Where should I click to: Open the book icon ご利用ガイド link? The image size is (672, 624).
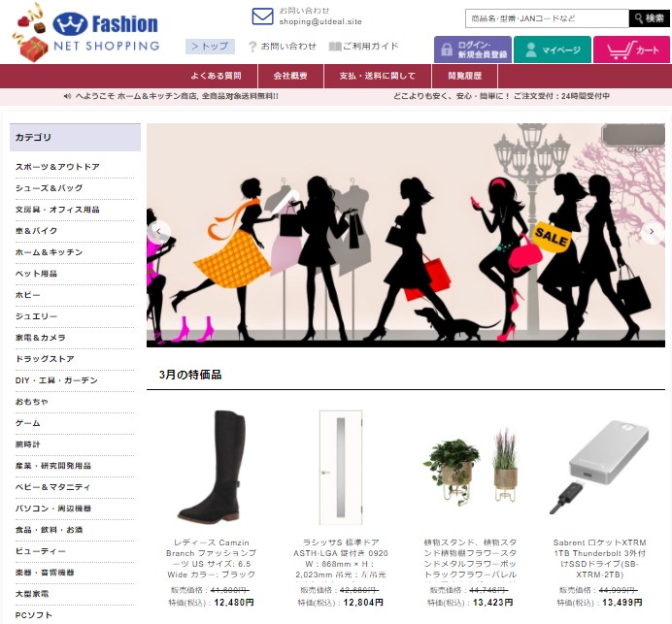pos(364,47)
